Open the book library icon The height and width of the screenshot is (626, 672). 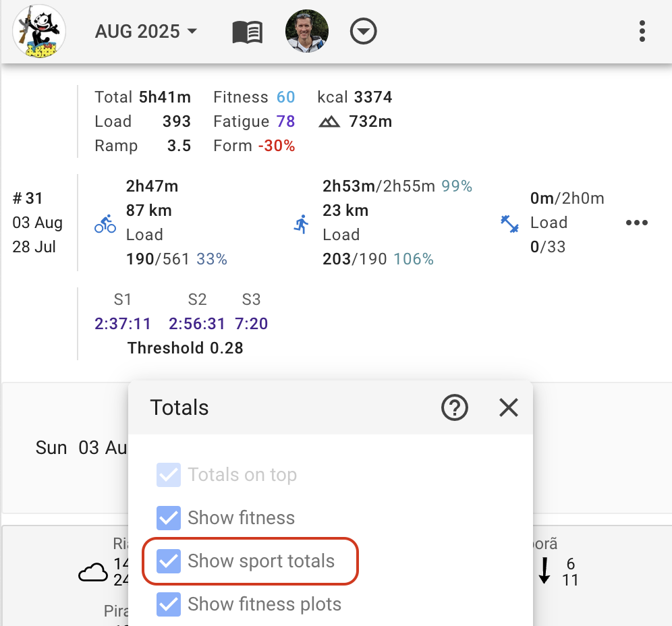click(x=247, y=32)
